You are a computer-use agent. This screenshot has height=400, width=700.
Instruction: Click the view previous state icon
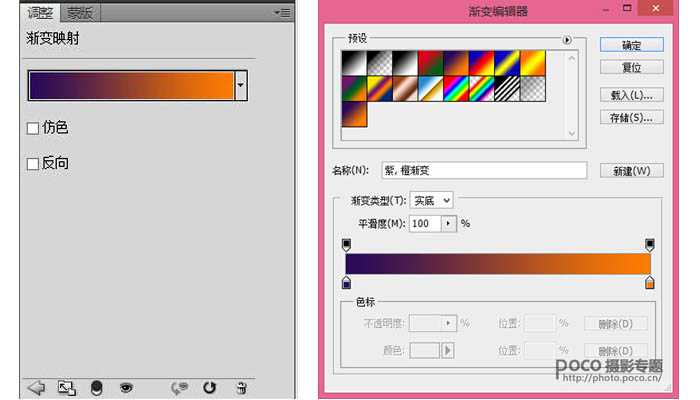coord(180,388)
